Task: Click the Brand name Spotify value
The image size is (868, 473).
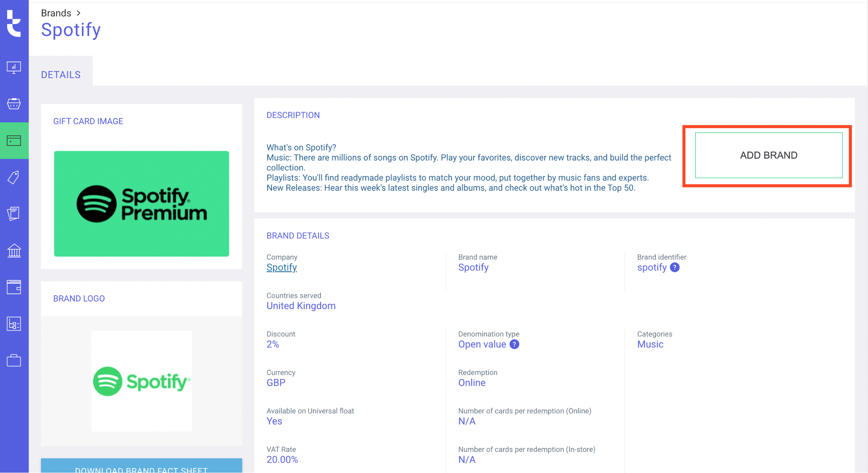Action: pyautogui.click(x=473, y=268)
